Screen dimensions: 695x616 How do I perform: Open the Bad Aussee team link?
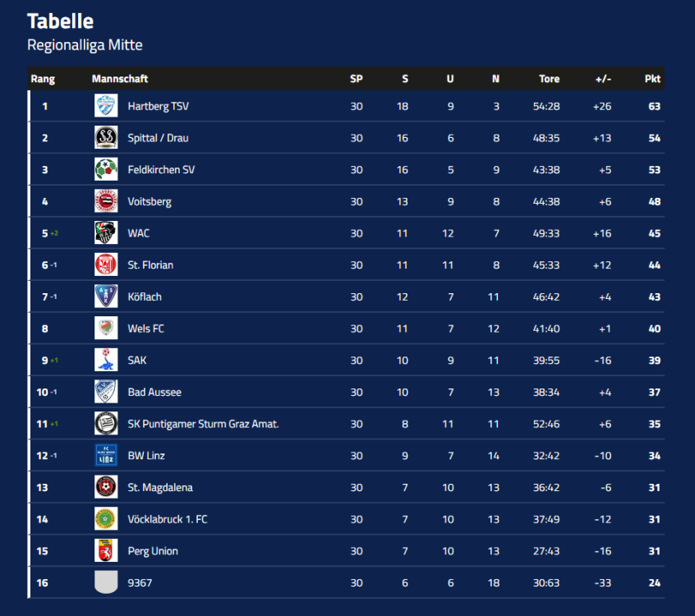click(154, 392)
